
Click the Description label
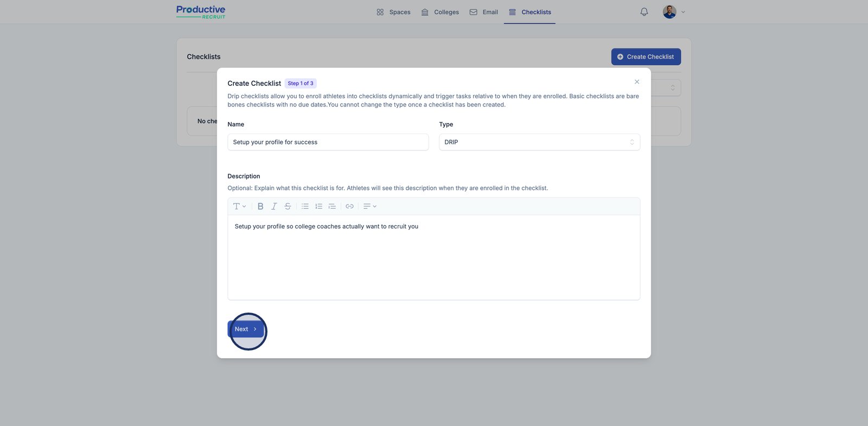click(244, 176)
